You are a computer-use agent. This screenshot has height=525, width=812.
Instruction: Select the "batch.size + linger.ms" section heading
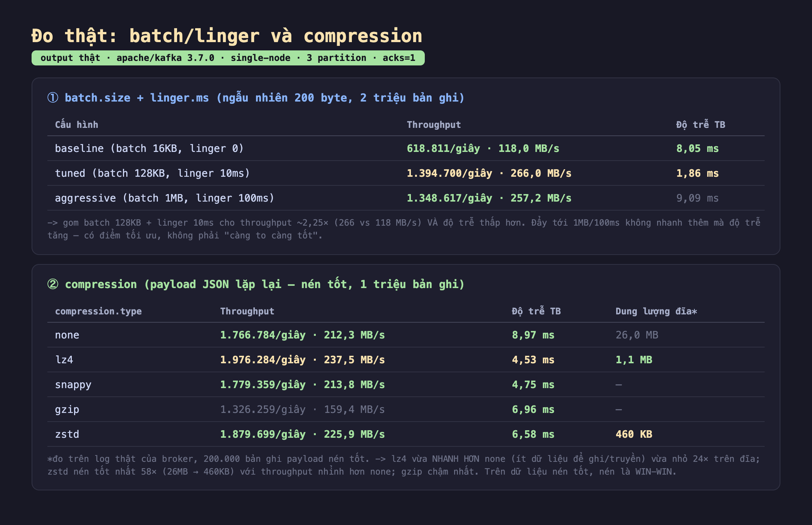(256, 98)
